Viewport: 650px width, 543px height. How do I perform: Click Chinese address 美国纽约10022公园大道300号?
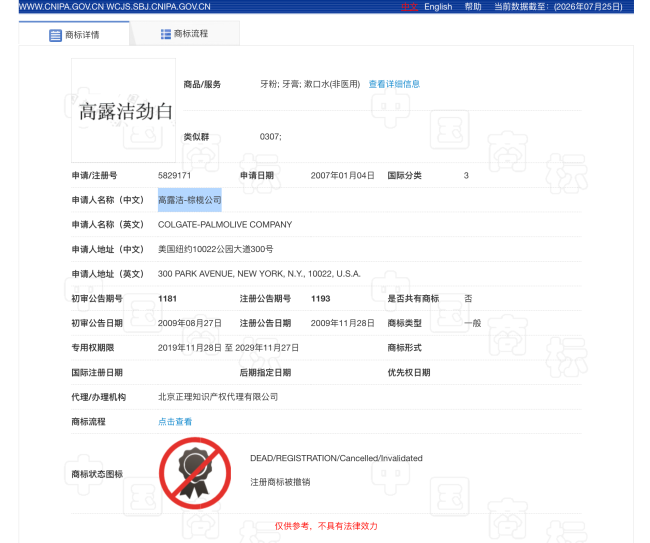pos(215,249)
